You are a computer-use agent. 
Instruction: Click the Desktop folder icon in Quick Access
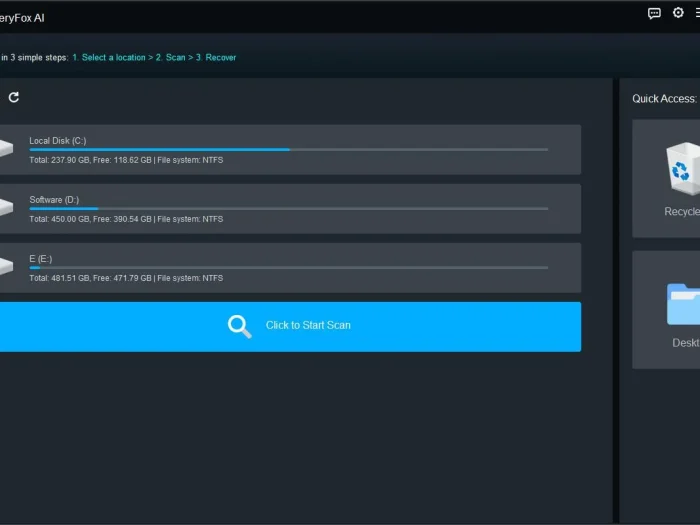684,303
